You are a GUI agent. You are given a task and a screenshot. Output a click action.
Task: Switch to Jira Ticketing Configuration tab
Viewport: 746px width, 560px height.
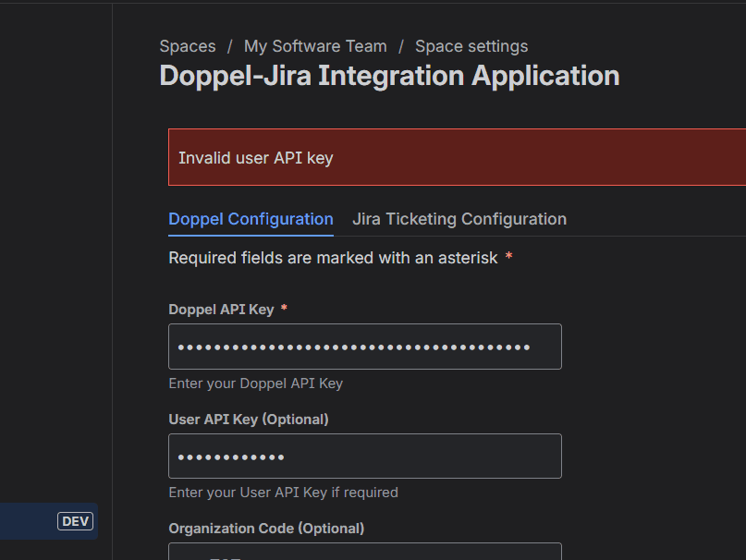click(459, 219)
